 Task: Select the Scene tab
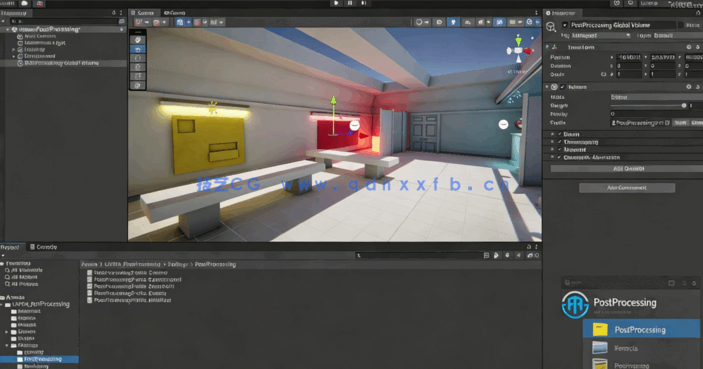(x=143, y=13)
